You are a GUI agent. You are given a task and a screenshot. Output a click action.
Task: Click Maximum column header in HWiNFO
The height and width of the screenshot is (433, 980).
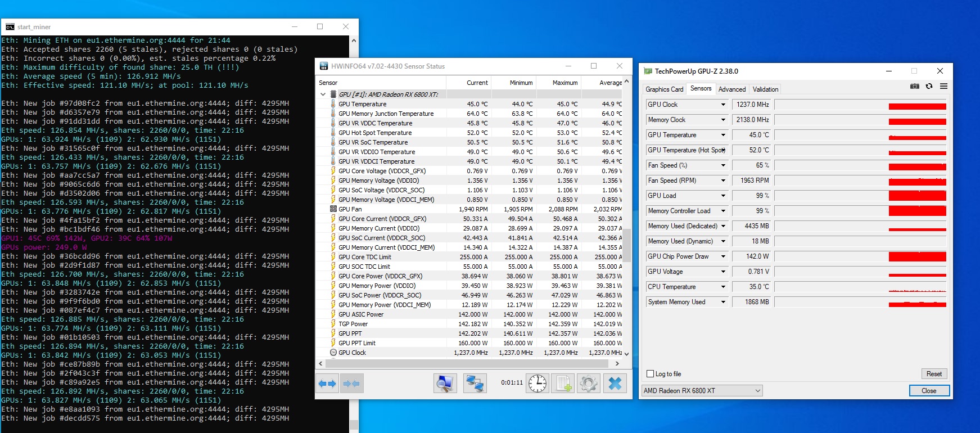(x=558, y=83)
